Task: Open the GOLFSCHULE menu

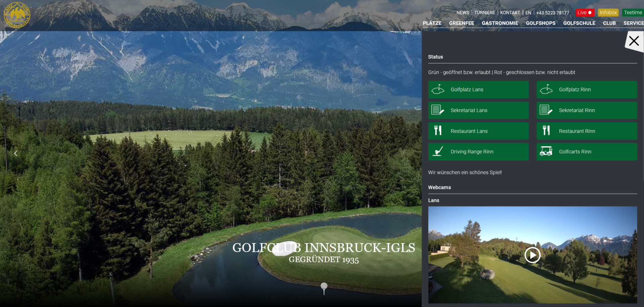Action: (579, 23)
